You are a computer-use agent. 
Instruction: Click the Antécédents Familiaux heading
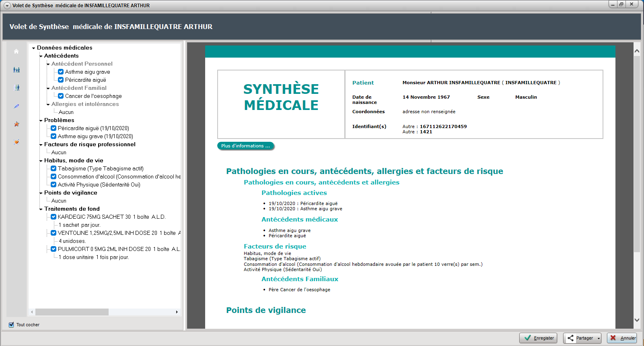[x=300, y=279]
